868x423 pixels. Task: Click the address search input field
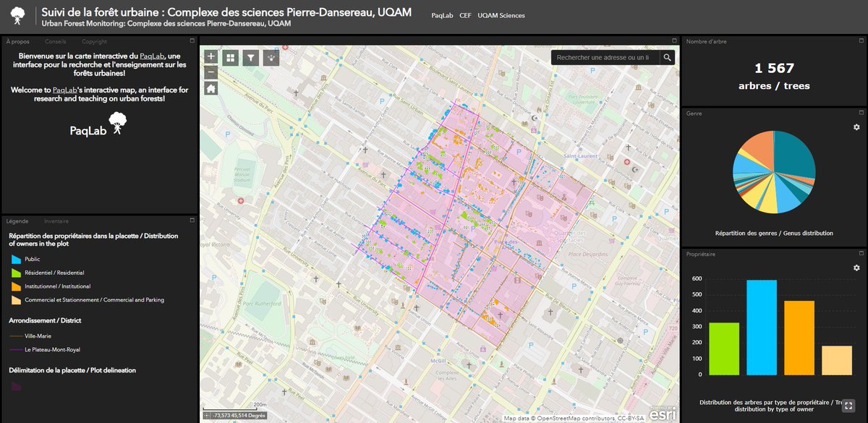point(605,57)
